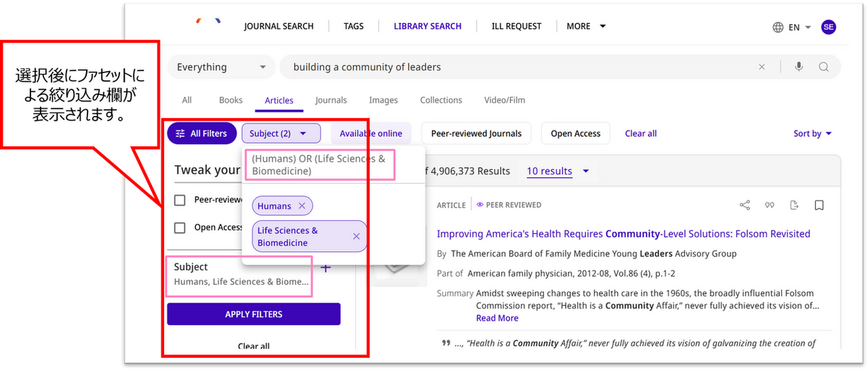Screen dimensions: 868x370
Task: Tick the Peer-reviewed checkbox in filter panel
Action: (x=180, y=200)
